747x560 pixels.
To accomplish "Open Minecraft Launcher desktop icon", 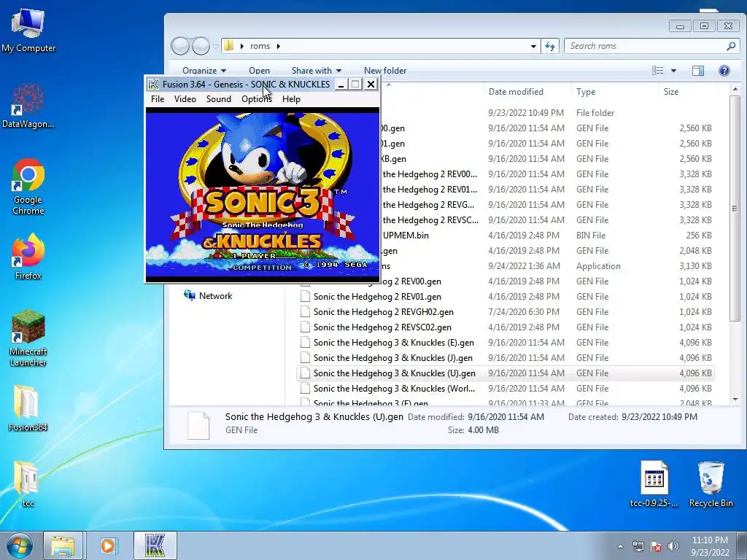I will (28, 338).
